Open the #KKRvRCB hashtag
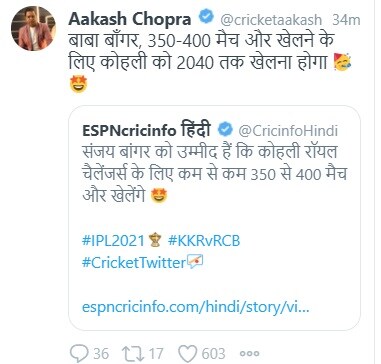 click(204, 240)
